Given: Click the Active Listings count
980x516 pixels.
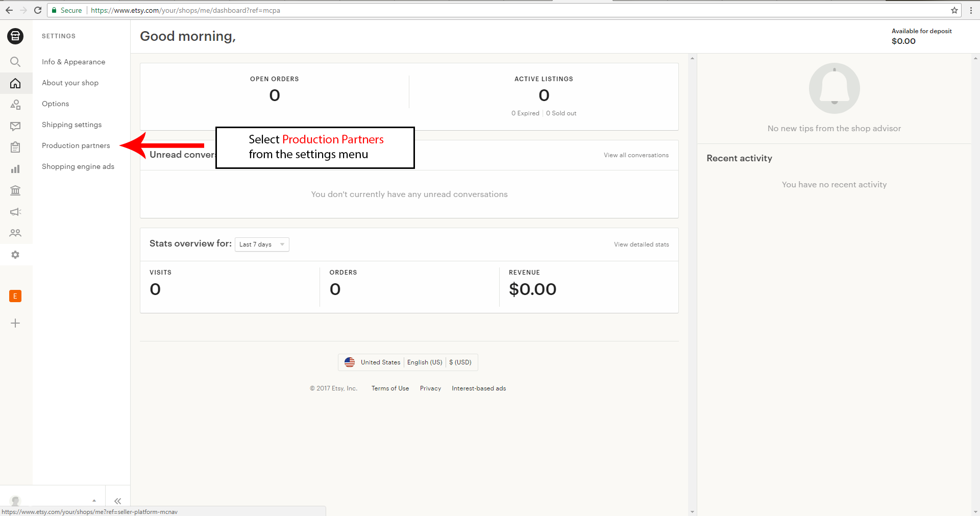Looking at the screenshot, I should (x=544, y=95).
